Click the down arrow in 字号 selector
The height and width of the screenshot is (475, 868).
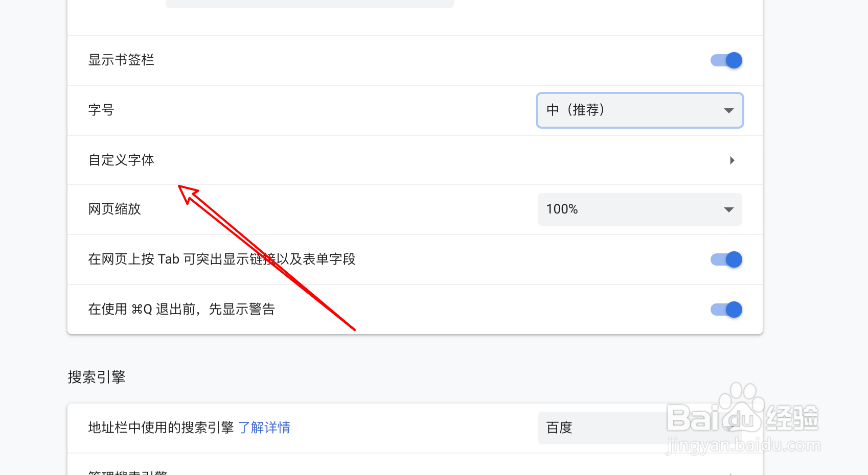(729, 110)
